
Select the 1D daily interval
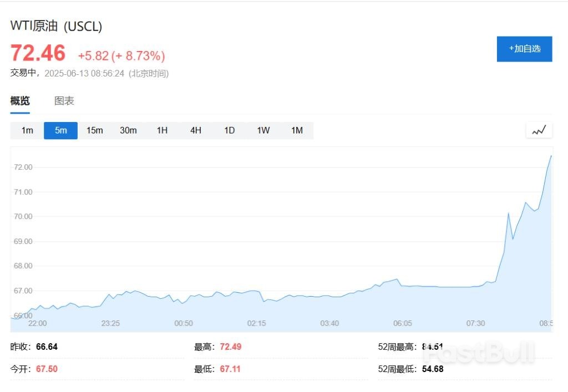click(230, 131)
